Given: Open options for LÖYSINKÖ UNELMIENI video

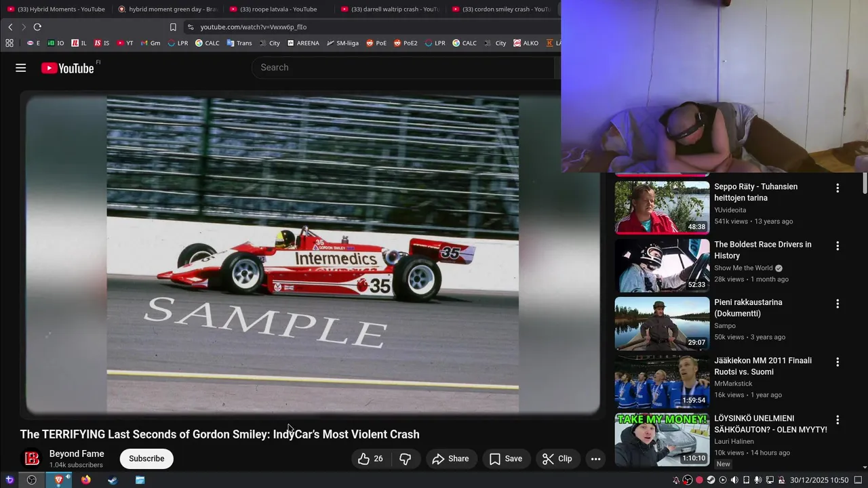Looking at the screenshot, I should coord(837,420).
